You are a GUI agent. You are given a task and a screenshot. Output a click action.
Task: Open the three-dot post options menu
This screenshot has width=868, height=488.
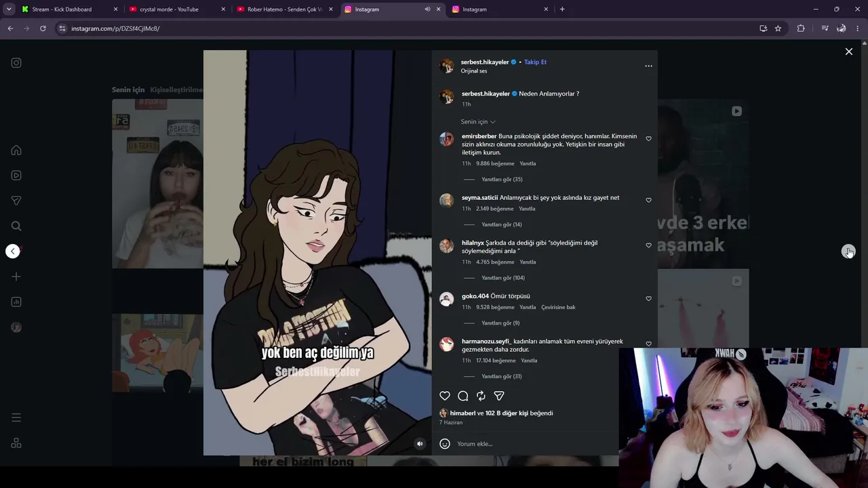click(x=648, y=66)
